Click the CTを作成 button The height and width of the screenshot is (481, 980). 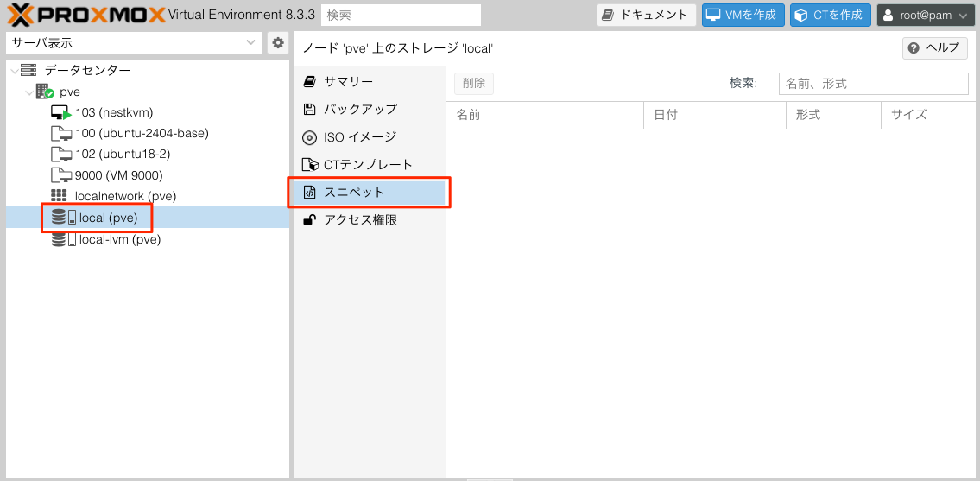pyautogui.click(x=831, y=15)
